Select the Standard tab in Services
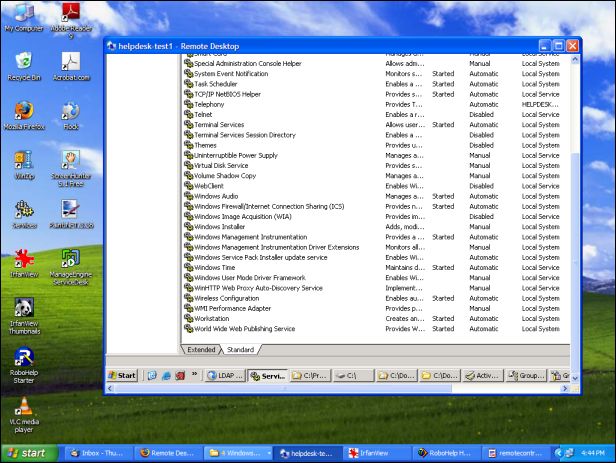616x463 pixels. click(x=240, y=350)
